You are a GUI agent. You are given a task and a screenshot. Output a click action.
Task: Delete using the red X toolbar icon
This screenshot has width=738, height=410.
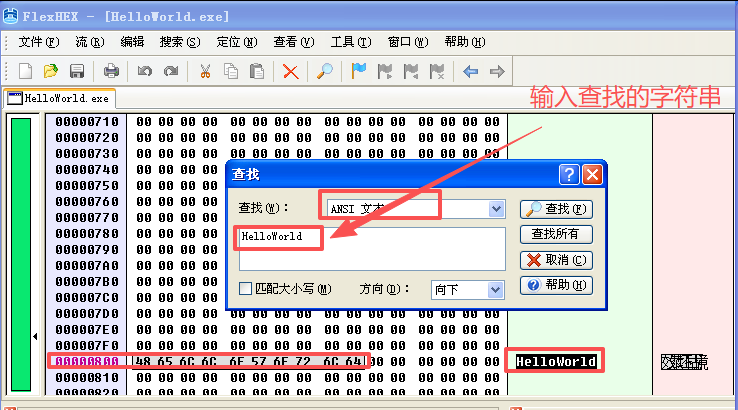click(x=290, y=72)
